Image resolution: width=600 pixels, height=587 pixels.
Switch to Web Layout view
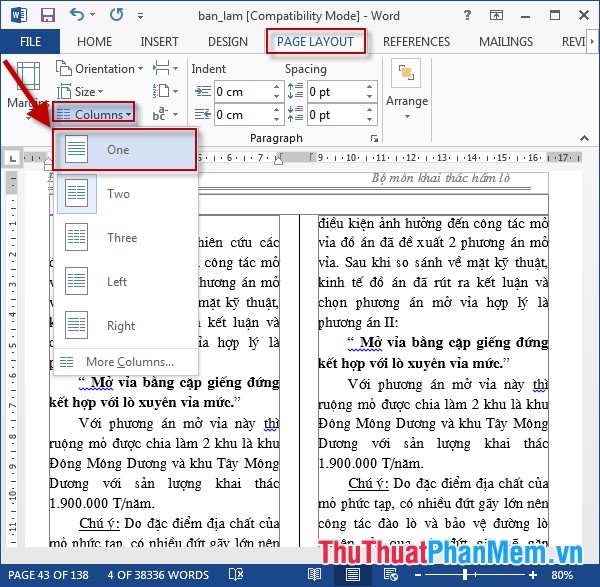click(x=391, y=574)
